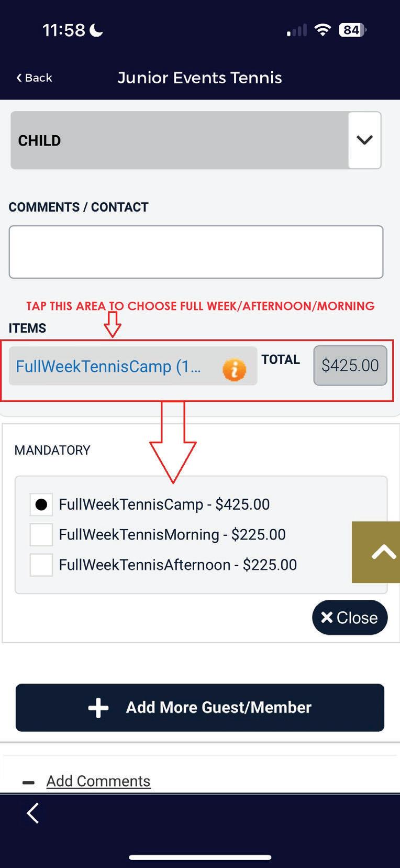This screenshot has height=868, width=400.
Task: Open the CHILD dropdown arrow
Action: 364,140
